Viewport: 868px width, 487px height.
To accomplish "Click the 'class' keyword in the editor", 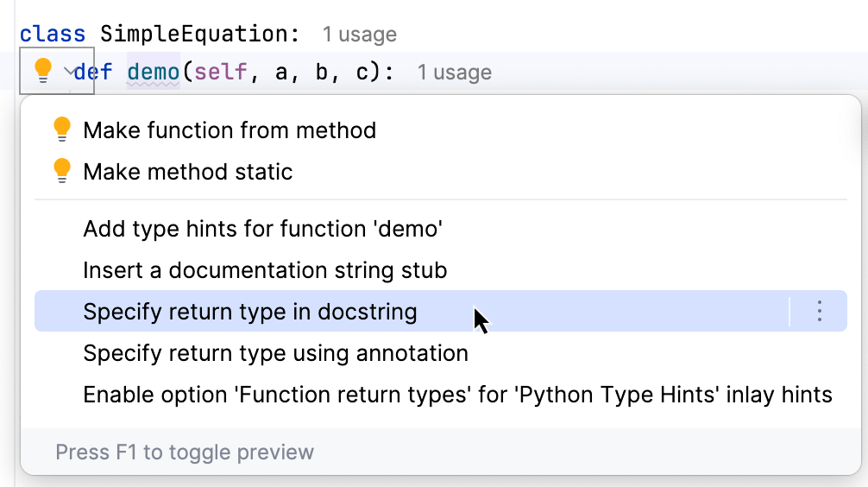I will pos(53,35).
